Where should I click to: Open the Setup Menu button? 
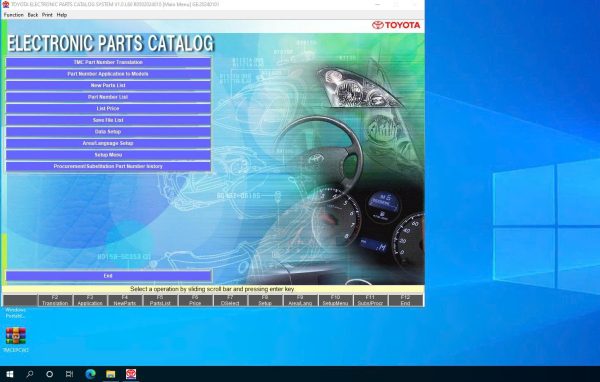(108, 155)
